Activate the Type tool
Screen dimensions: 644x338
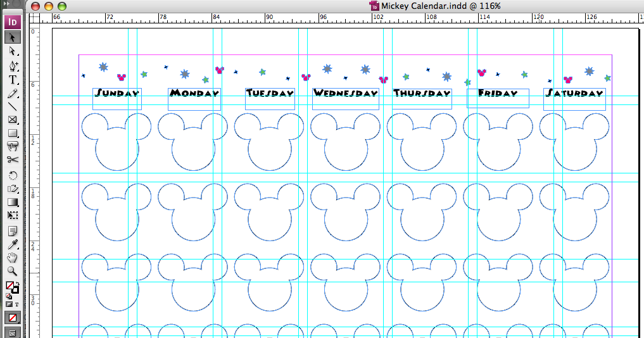pos(12,79)
